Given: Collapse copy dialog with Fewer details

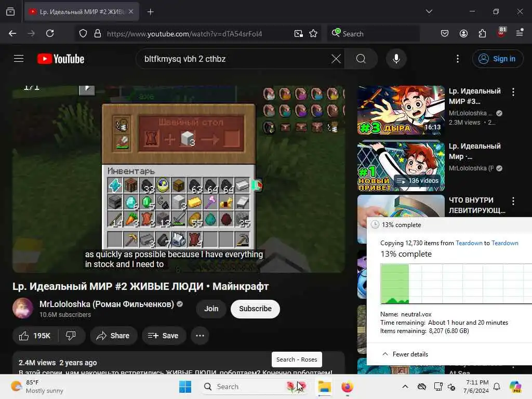Looking at the screenshot, I should tap(405, 354).
